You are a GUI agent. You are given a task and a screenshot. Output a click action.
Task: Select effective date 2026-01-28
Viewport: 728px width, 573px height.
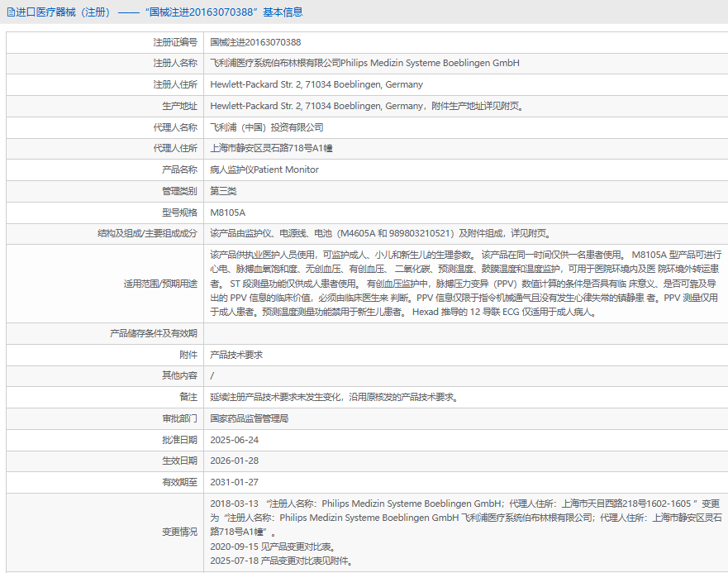pos(235,461)
